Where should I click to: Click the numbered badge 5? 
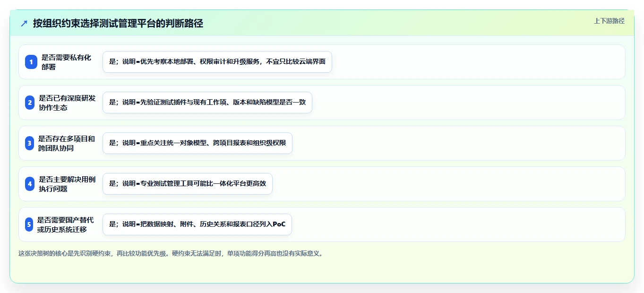pos(29,224)
